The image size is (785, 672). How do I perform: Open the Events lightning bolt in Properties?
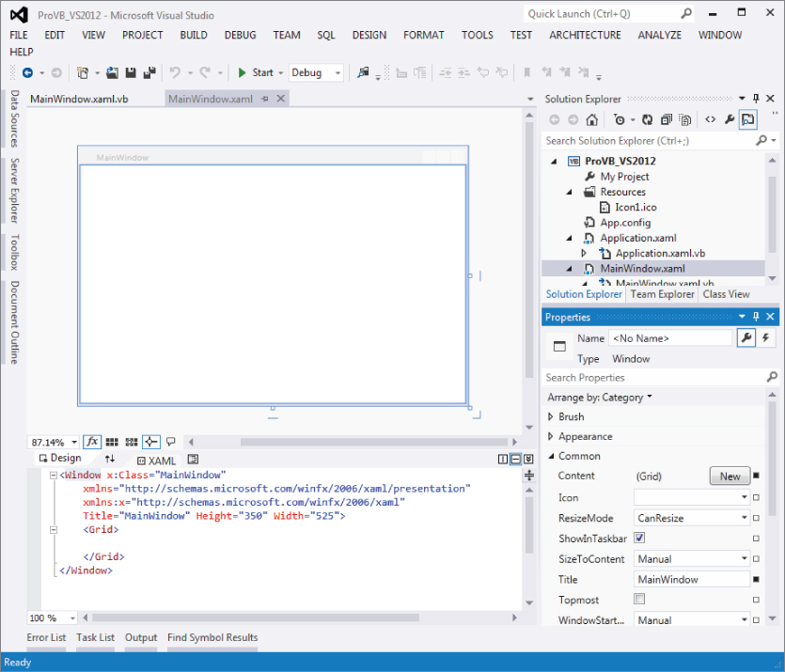[766, 337]
